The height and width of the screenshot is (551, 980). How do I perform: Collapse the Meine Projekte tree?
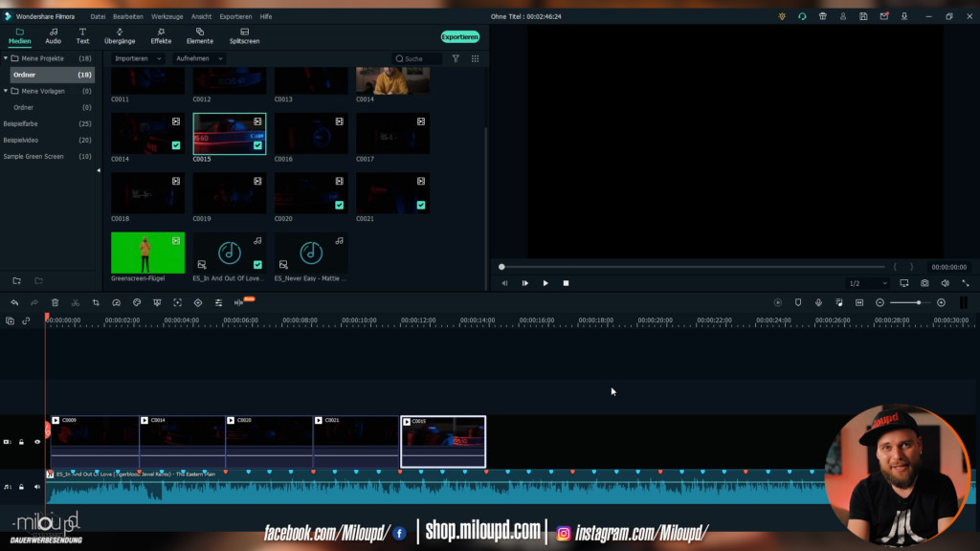coord(6,58)
